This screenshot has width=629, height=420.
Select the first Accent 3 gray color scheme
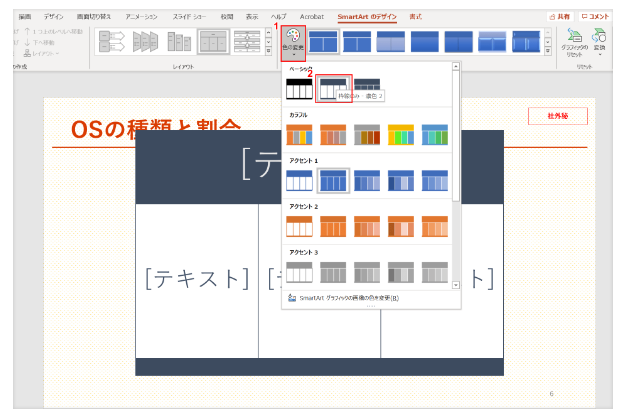(x=300, y=272)
